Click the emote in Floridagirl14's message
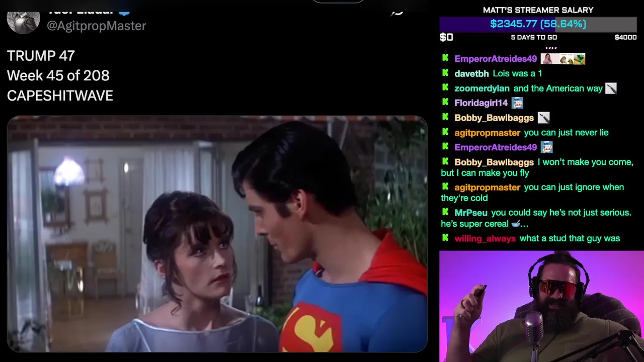Image resolution: width=644 pixels, height=362 pixels. [x=517, y=103]
